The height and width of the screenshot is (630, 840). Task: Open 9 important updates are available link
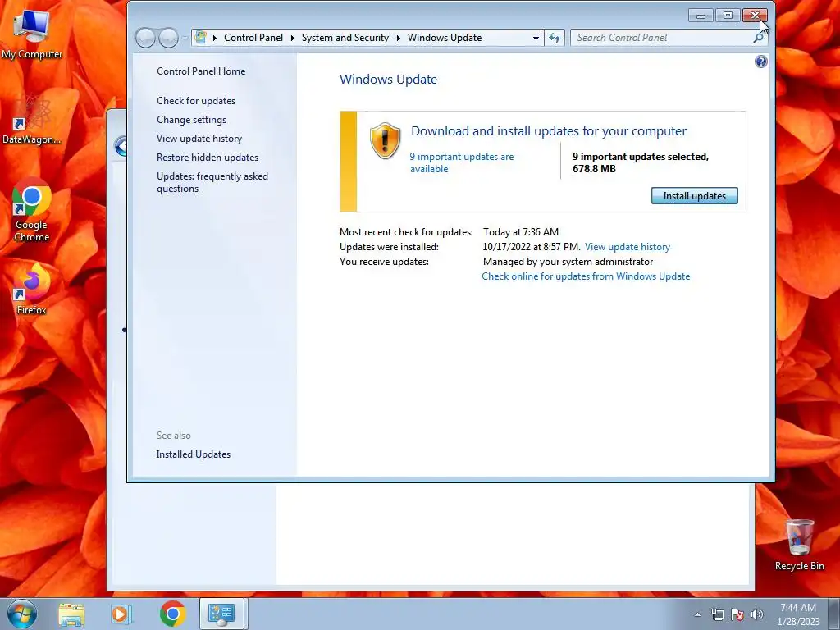coord(462,162)
